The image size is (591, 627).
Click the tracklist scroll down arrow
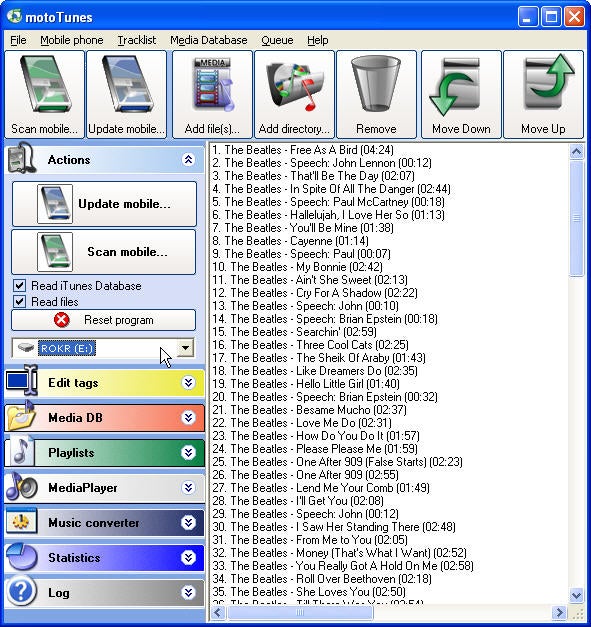pos(576,595)
